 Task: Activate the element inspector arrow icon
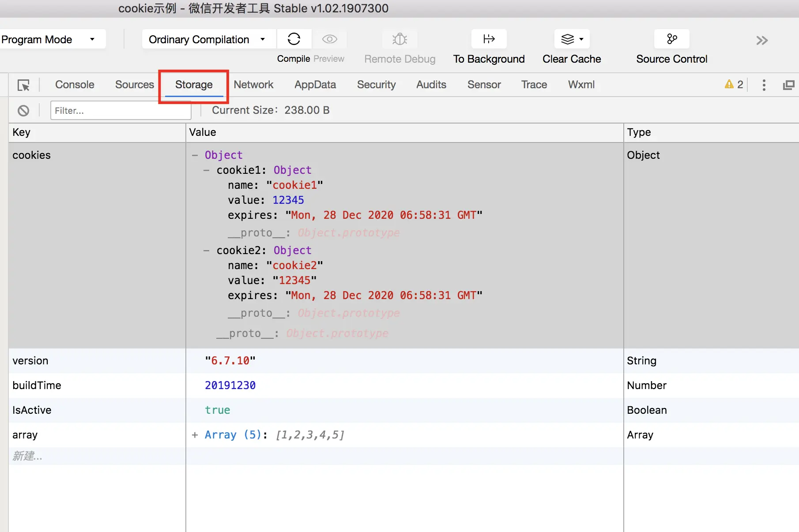23,85
